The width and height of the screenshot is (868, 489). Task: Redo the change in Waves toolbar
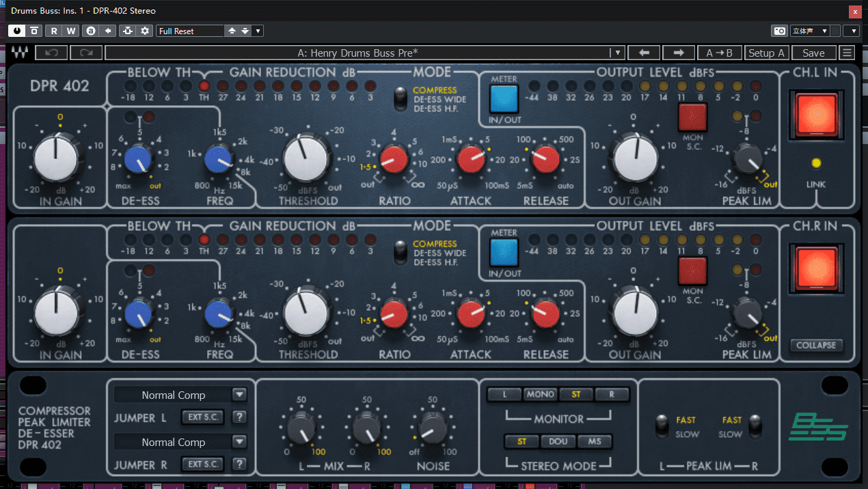click(x=86, y=53)
